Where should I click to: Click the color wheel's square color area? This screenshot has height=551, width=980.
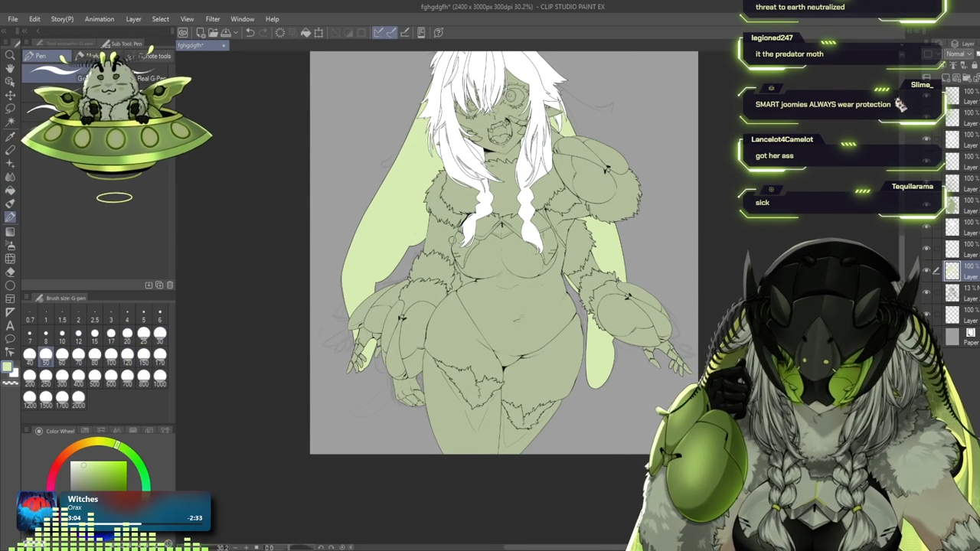point(98,474)
